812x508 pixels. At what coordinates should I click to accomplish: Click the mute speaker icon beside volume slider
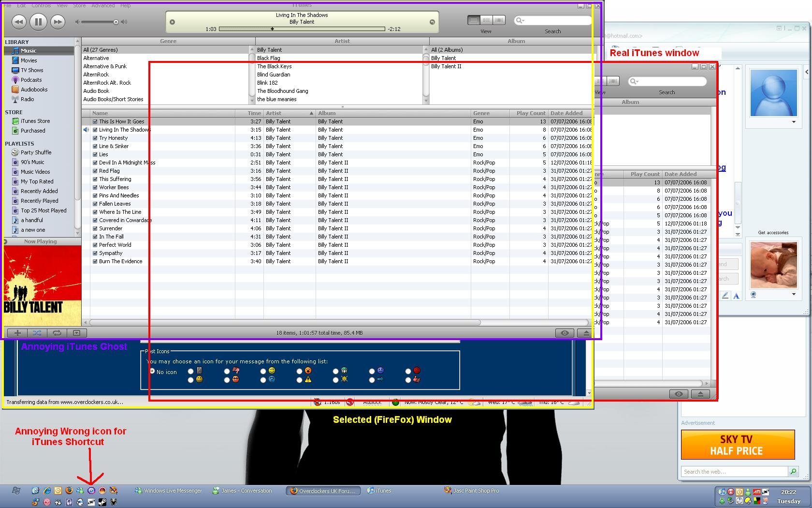click(x=77, y=22)
